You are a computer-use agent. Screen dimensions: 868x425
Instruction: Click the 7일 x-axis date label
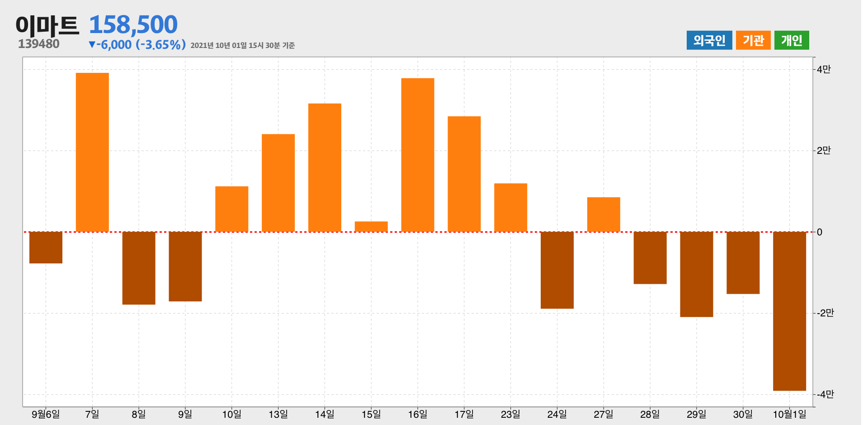[x=92, y=414]
